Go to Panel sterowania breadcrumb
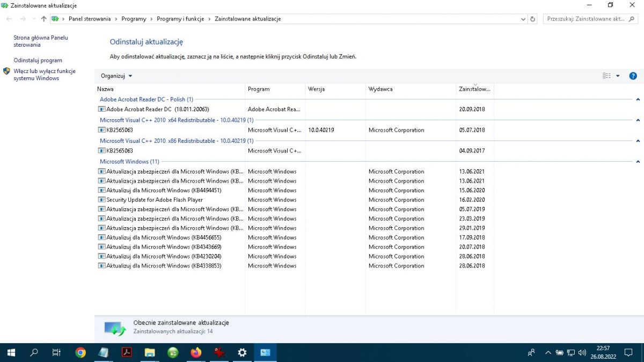 pyautogui.click(x=90, y=19)
